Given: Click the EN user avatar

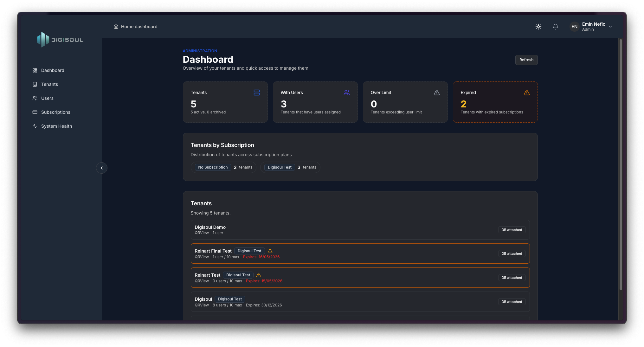Looking at the screenshot, I should (574, 27).
